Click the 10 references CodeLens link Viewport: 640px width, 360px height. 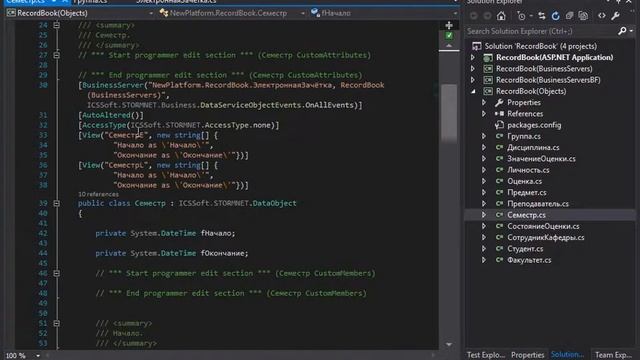tap(98, 194)
